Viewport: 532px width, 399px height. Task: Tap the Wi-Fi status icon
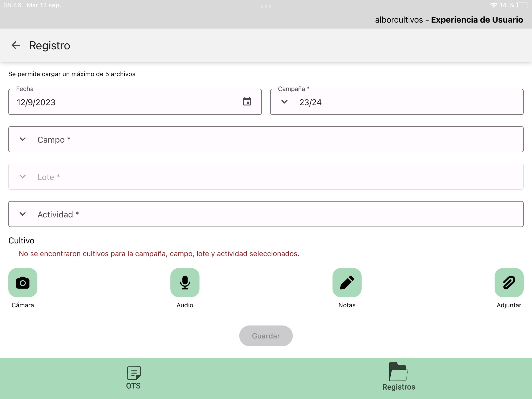click(494, 5)
